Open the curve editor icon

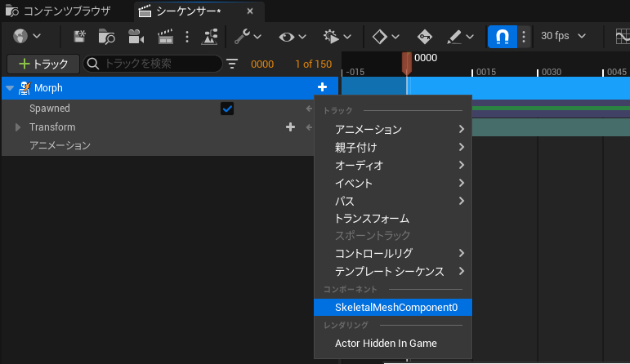coord(623,37)
